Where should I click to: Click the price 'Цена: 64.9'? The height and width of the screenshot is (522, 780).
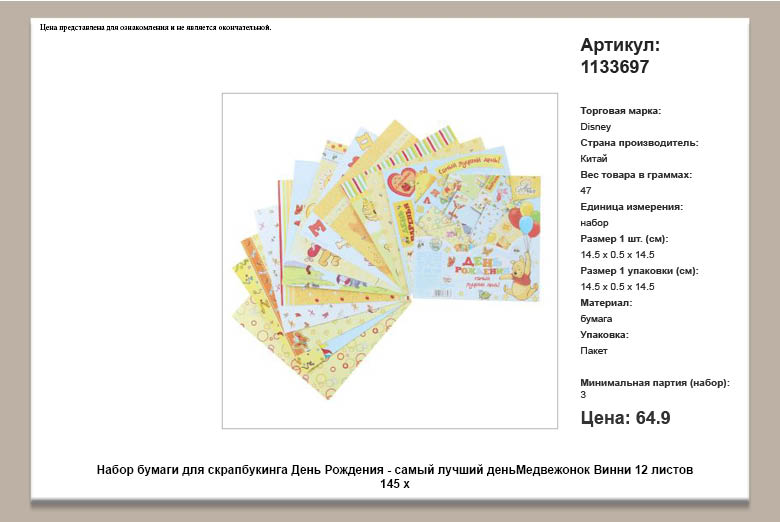[625, 418]
